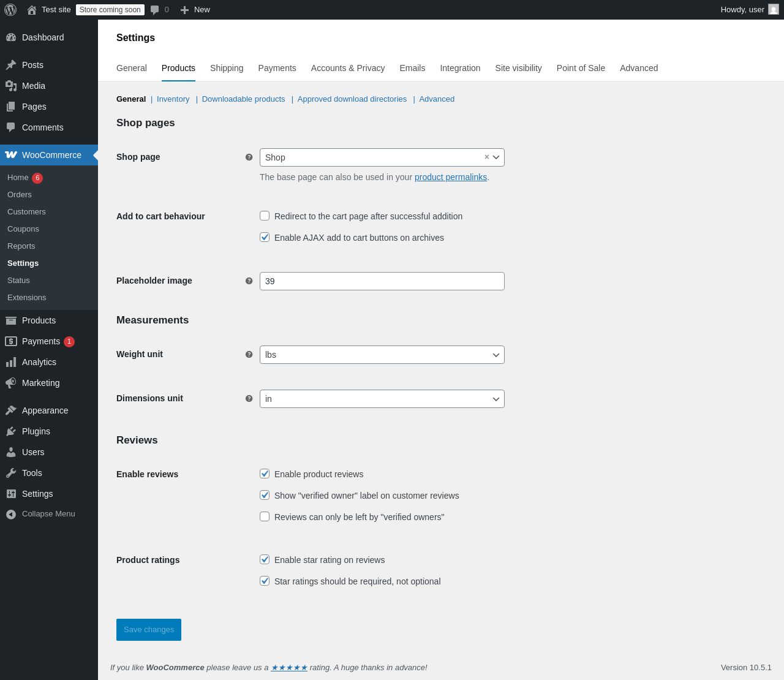Switch to the General settings tab
This screenshot has width=784, height=680.
[x=132, y=68]
